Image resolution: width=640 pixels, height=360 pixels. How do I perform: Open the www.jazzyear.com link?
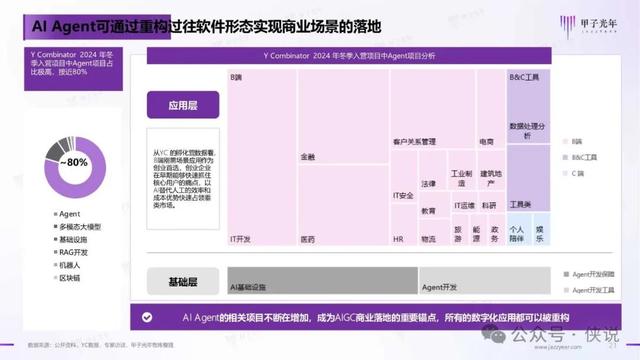tap(558, 347)
